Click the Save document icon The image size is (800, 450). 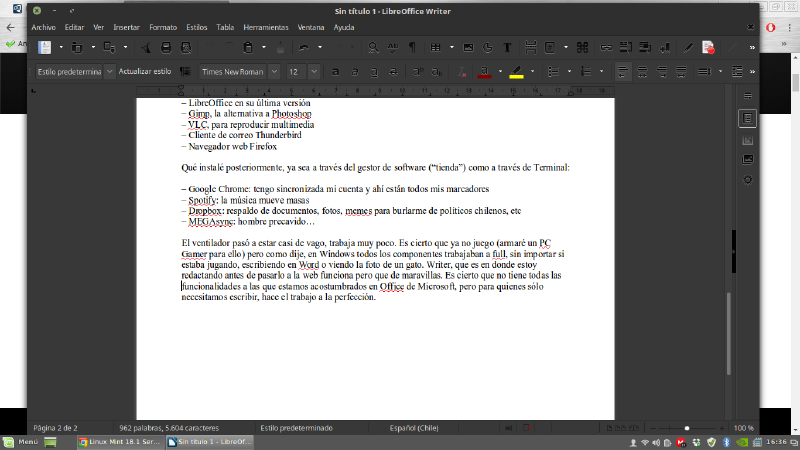pos(109,47)
